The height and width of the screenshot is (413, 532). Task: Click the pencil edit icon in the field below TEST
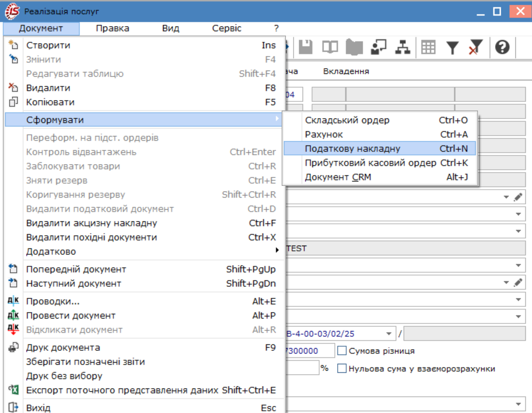tap(518, 282)
